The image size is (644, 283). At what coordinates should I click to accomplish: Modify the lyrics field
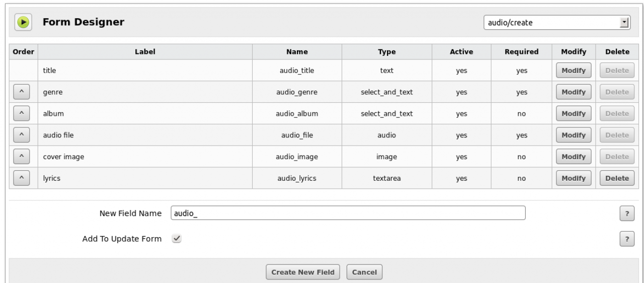point(574,178)
